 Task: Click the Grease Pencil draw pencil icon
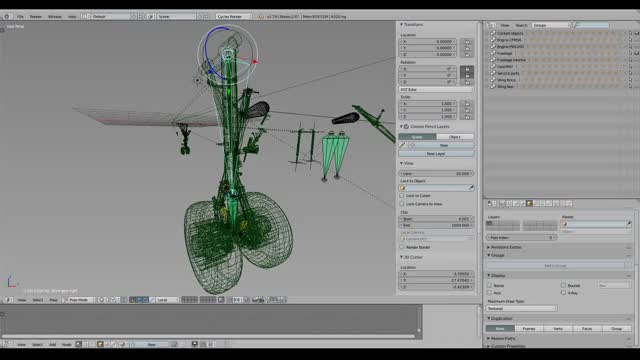[402, 145]
